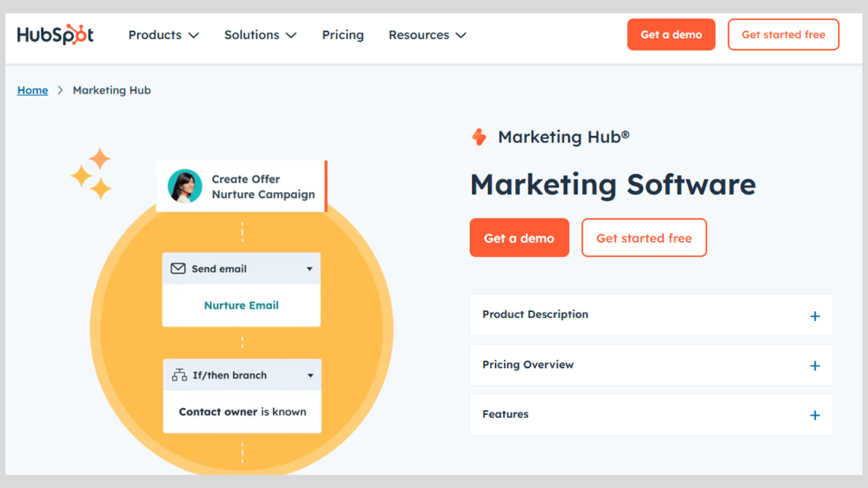
Task: Go to the Pricing page
Action: pos(343,35)
